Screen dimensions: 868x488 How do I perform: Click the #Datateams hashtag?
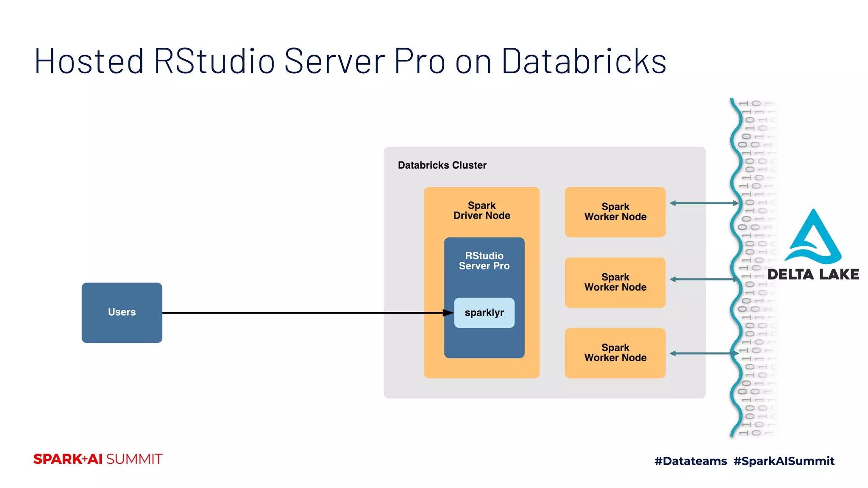(690, 461)
